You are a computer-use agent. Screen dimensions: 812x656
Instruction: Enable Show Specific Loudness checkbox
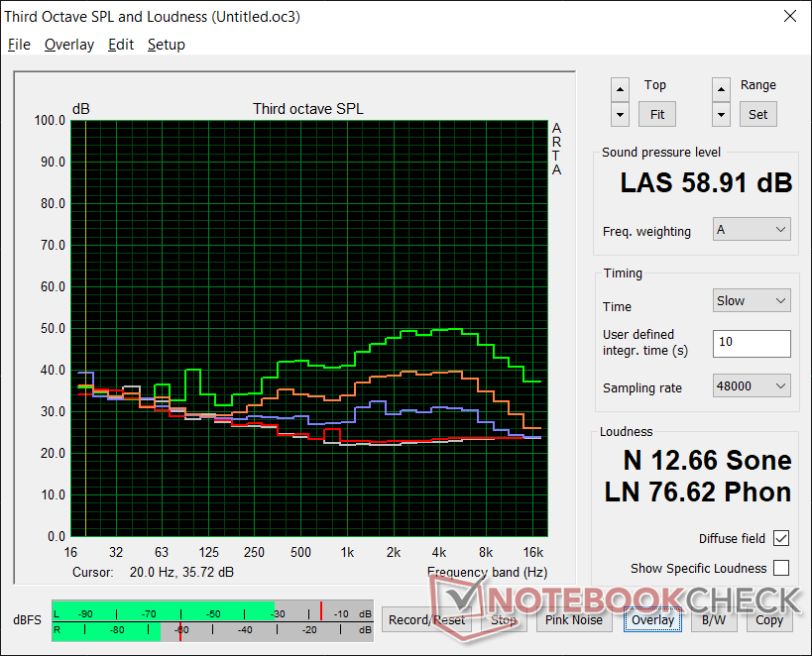(781, 568)
